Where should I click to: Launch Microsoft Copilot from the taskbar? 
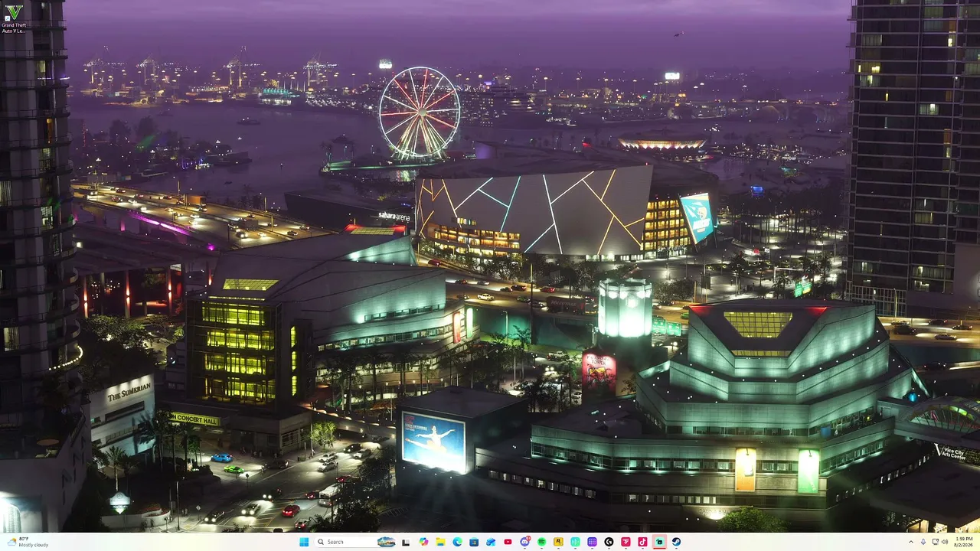[423, 542]
